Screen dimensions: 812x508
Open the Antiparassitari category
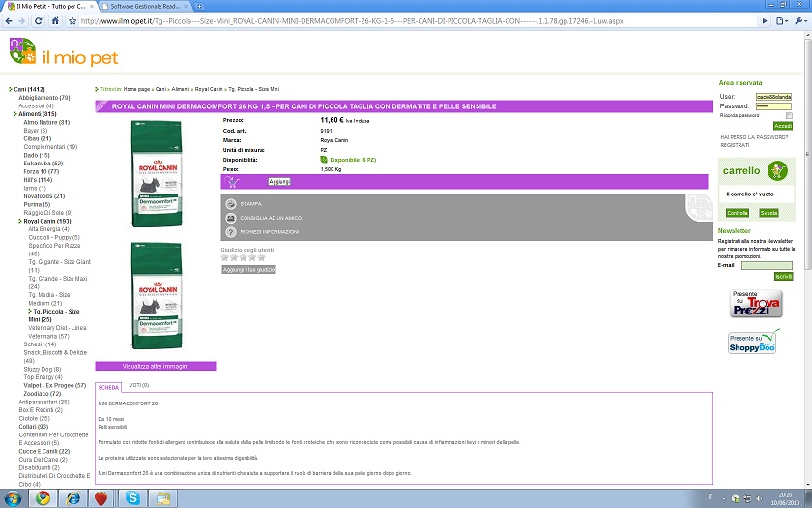pos(43,402)
